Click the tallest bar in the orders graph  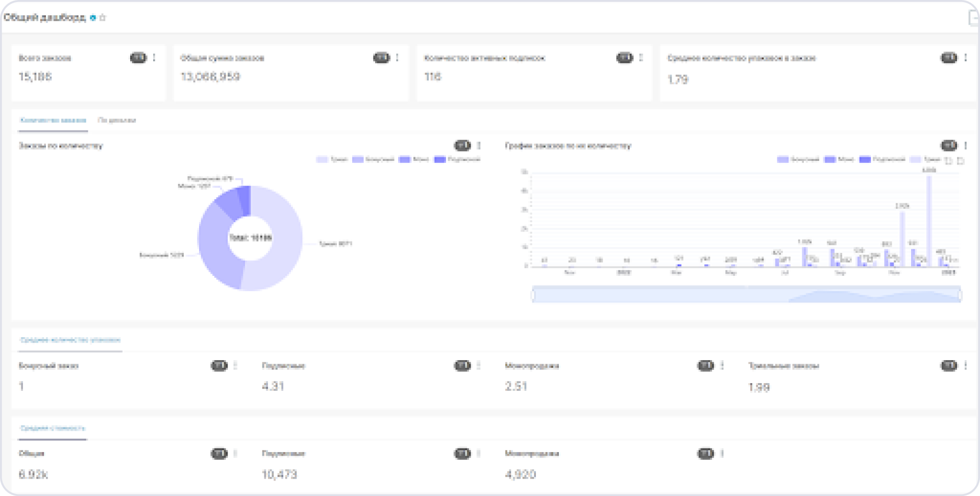coord(929,221)
